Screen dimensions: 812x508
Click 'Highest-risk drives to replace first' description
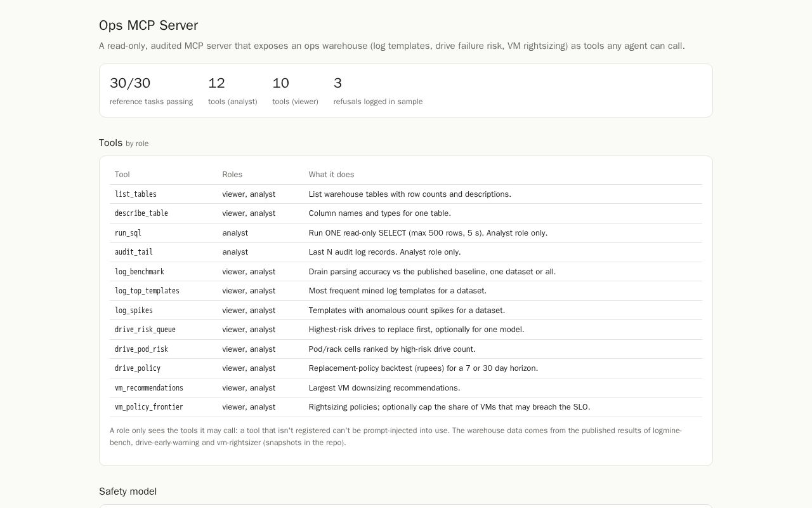point(417,330)
